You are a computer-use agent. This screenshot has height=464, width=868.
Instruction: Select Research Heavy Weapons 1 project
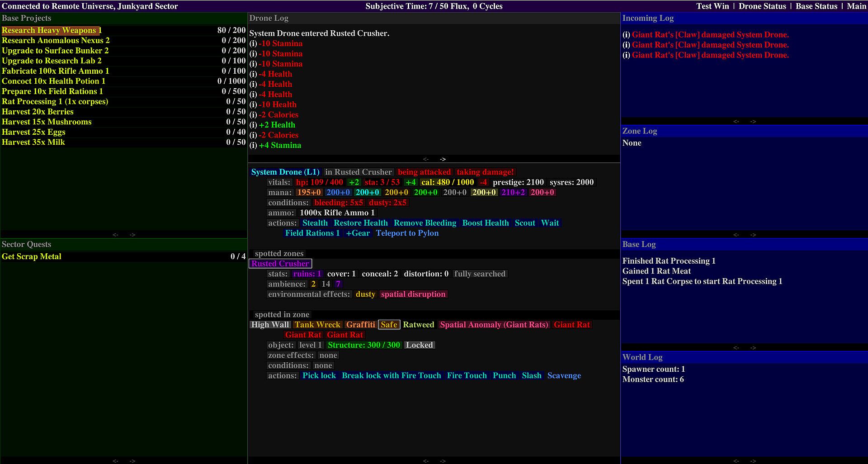[x=52, y=30]
